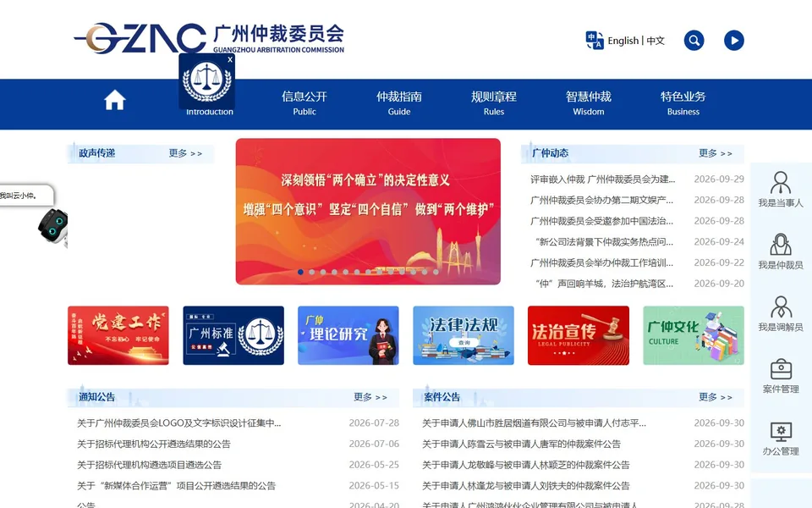Open the 仲裁指南 Guide menu
The image size is (812, 508).
click(399, 103)
